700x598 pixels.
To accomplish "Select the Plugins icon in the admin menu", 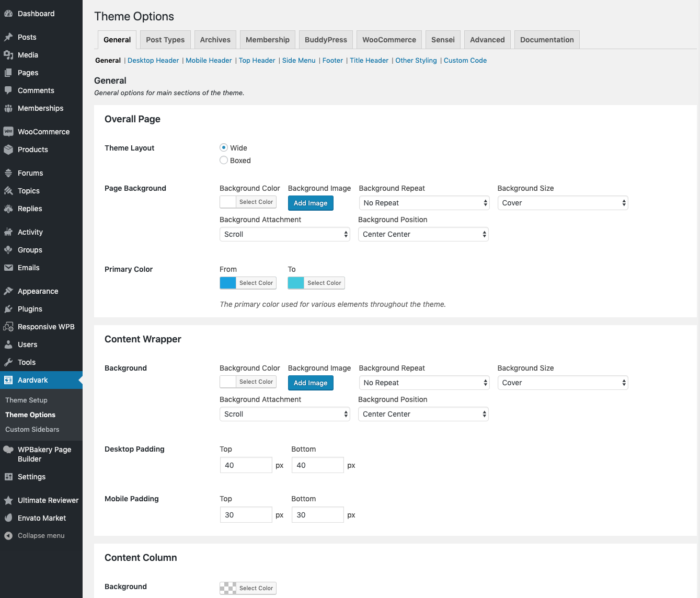I will (8, 309).
